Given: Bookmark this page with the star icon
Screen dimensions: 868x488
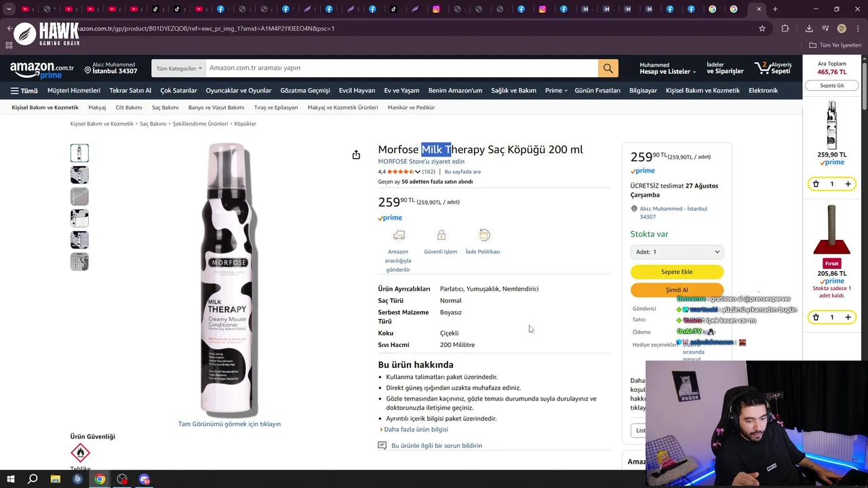Looking at the screenshot, I should 762,28.
